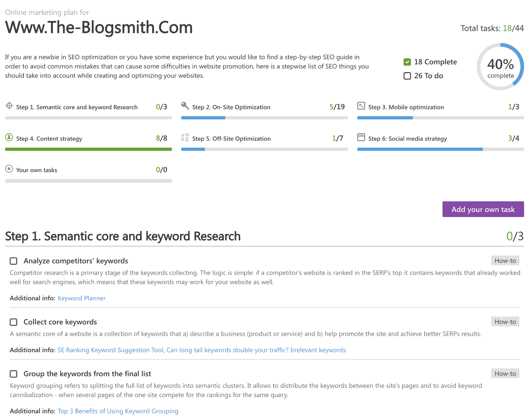Click the 1/3 Mobile optimization count
Viewport: 531px width, 420px height.
coord(513,107)
